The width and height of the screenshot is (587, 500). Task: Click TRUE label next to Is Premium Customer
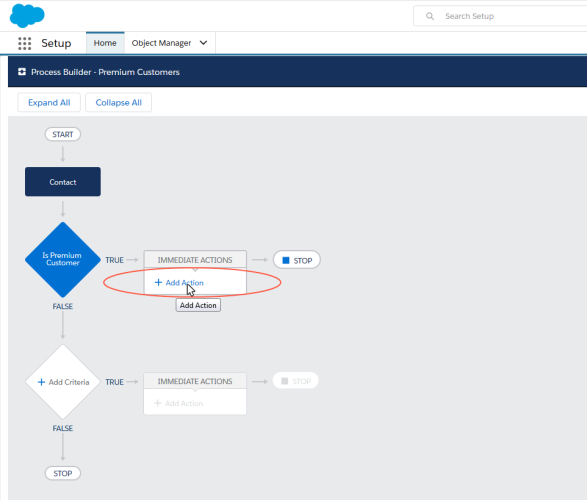tap(115, 260)
